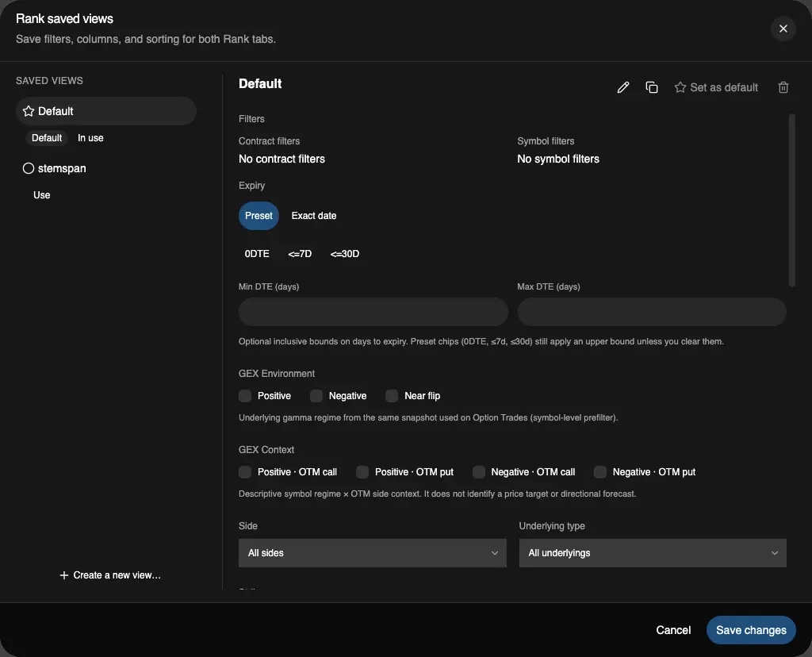Check the Positive GEX Environment box
This screenshot has height=657, width=812.
tap(245, 396)
